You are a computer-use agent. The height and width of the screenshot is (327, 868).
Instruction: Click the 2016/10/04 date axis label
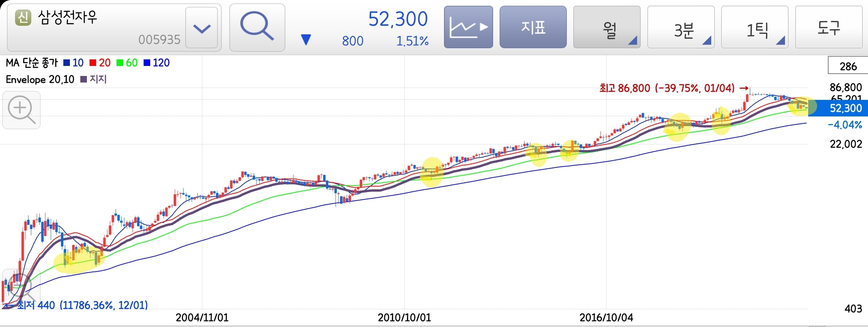click(606, 318)
